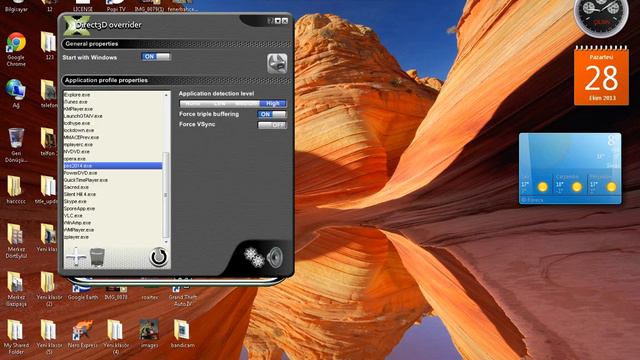
Task: Open the Merkez Dörtyül folder icon
Action: (x=16, y=241)
